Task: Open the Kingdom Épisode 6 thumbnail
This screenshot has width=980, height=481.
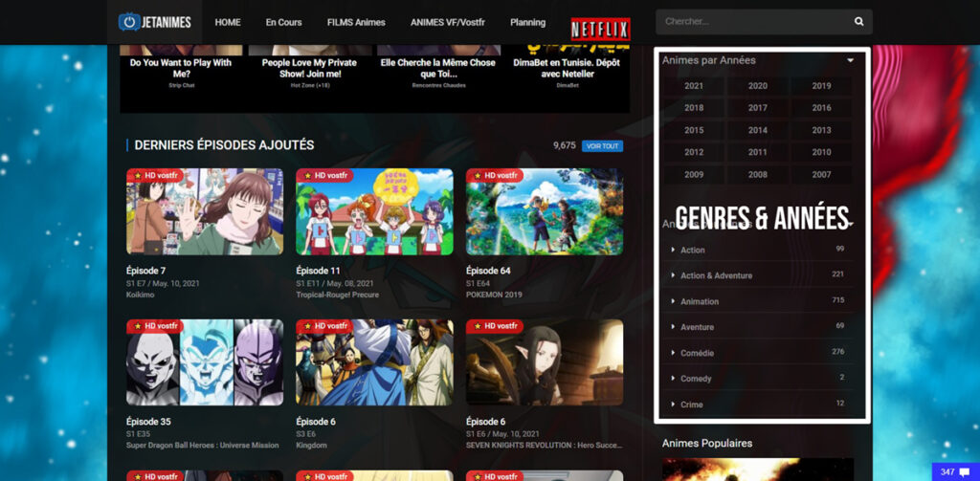Action: 374,362
